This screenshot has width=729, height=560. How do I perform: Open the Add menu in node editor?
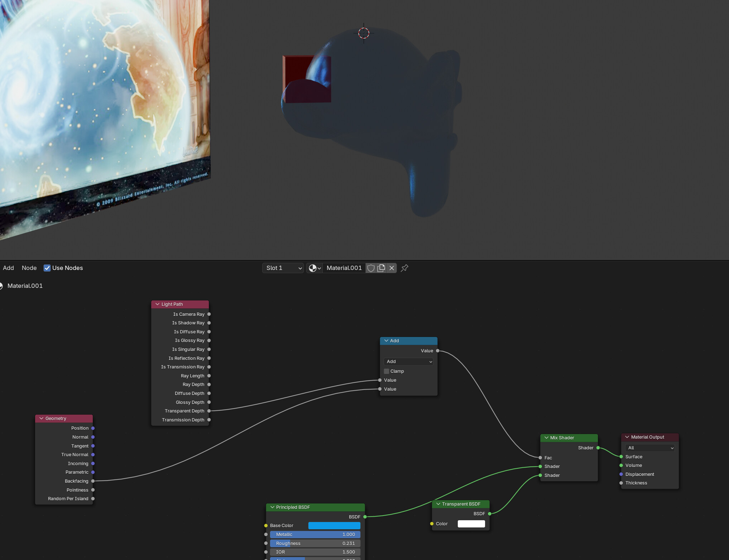pyautogui.click(x=8, y=268)
